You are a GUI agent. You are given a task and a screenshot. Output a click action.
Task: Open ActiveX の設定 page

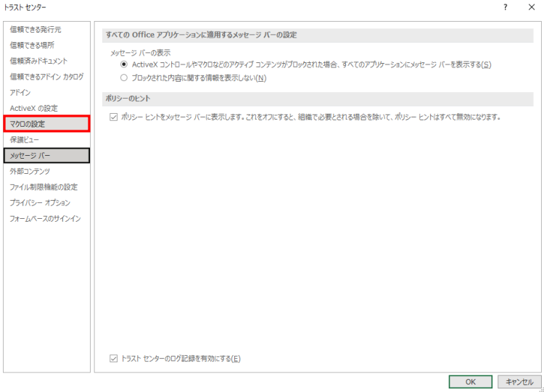(33, 108)
